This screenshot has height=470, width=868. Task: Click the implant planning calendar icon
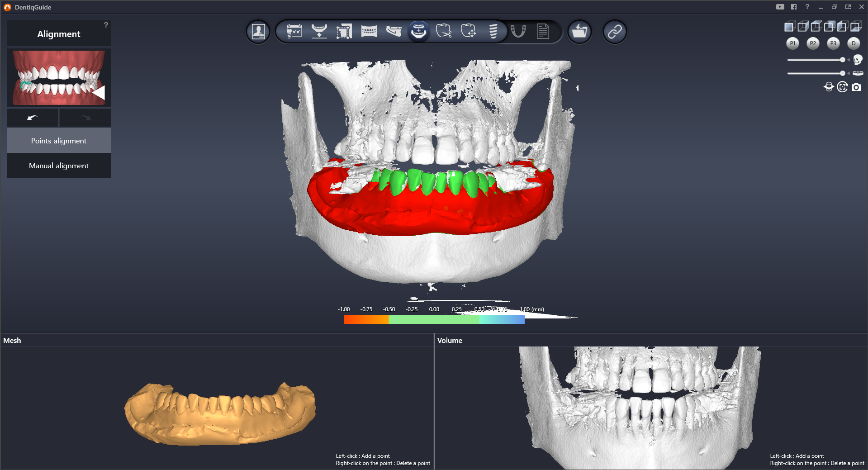pyautogui.click(x=294, y=32)
